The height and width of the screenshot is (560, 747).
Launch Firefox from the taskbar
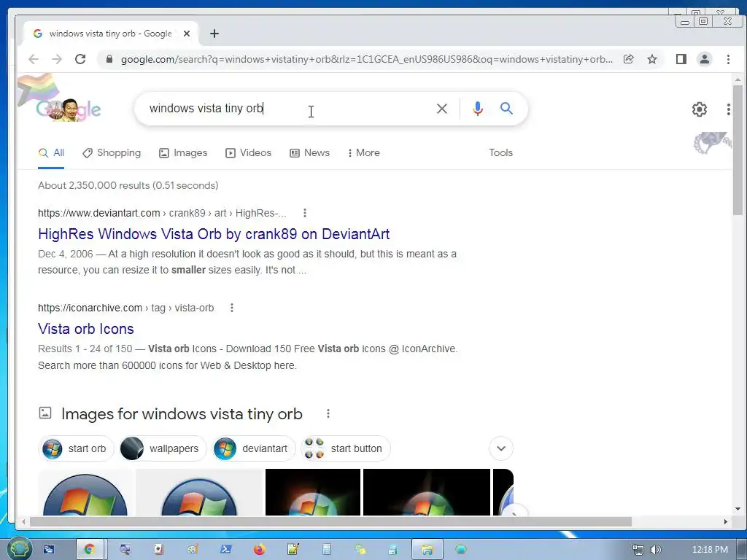(x=259, y=550)
